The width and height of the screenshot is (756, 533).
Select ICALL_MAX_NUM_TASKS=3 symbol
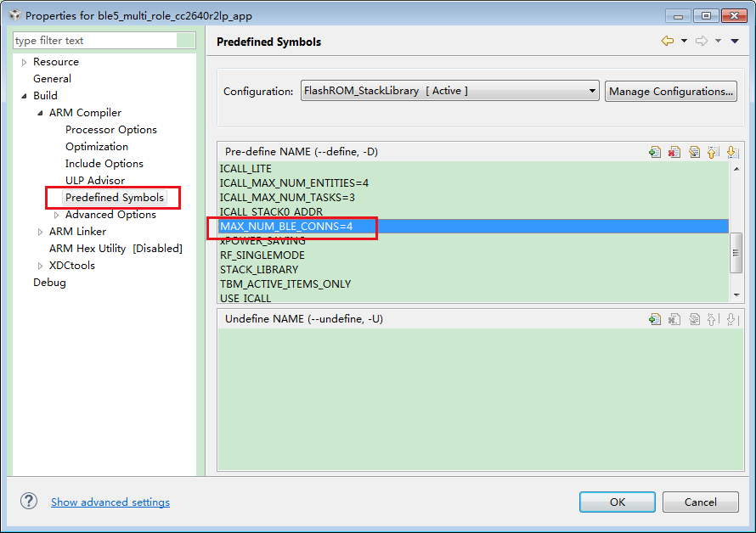click(473, 198)
